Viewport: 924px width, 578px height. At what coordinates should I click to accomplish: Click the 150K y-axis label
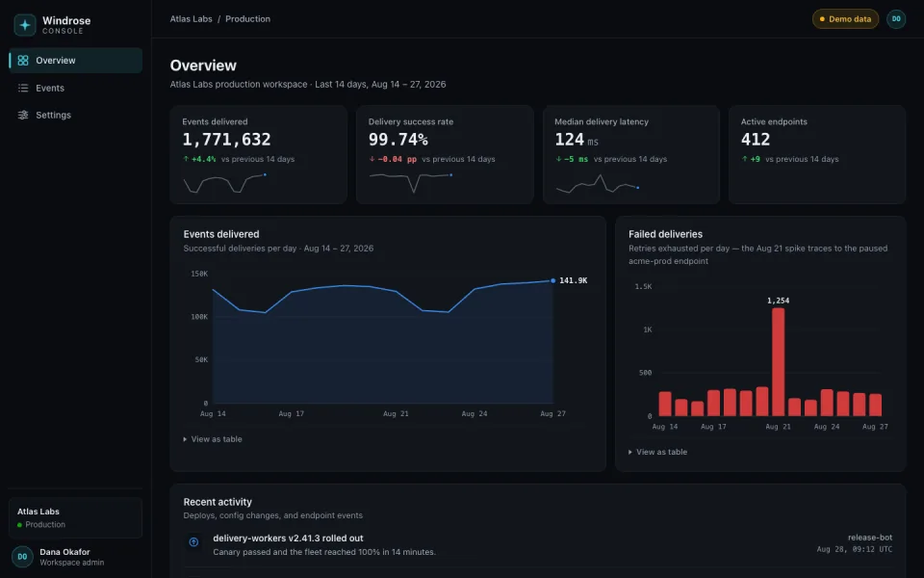click(199, 274)
